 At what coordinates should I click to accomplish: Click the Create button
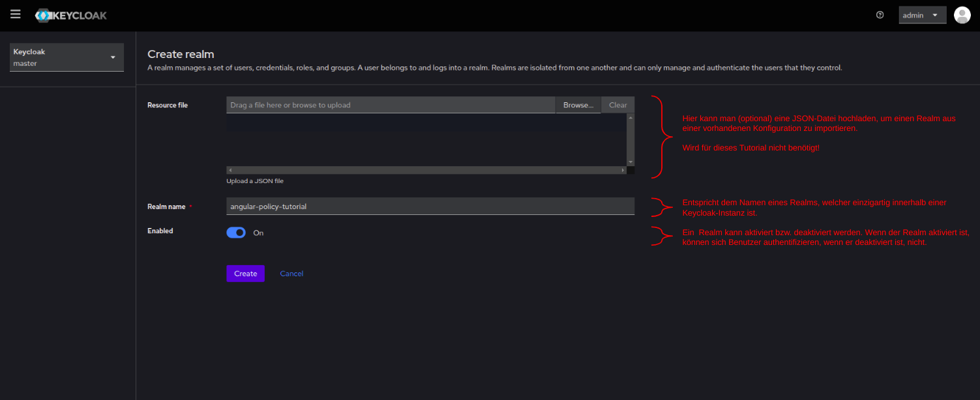click(x=245, y=274)
